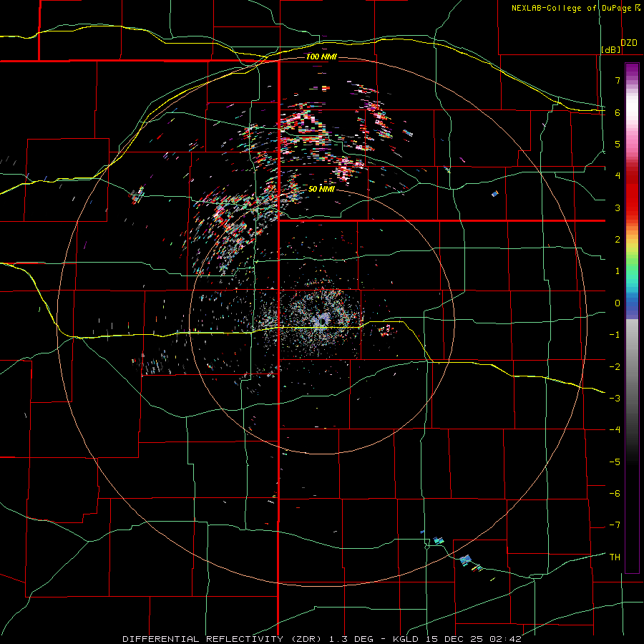The height and width of the screenshot is (644, 644).
Task: Click the -1 legend value
Action: 615,335
